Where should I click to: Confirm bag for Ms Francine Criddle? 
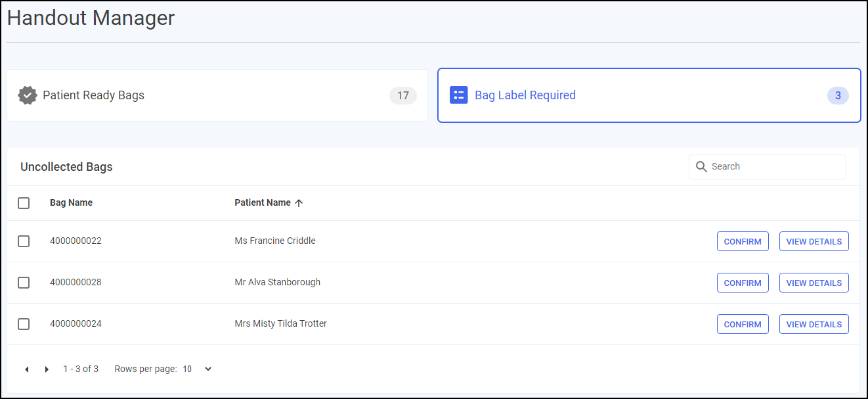coord(742,241)
